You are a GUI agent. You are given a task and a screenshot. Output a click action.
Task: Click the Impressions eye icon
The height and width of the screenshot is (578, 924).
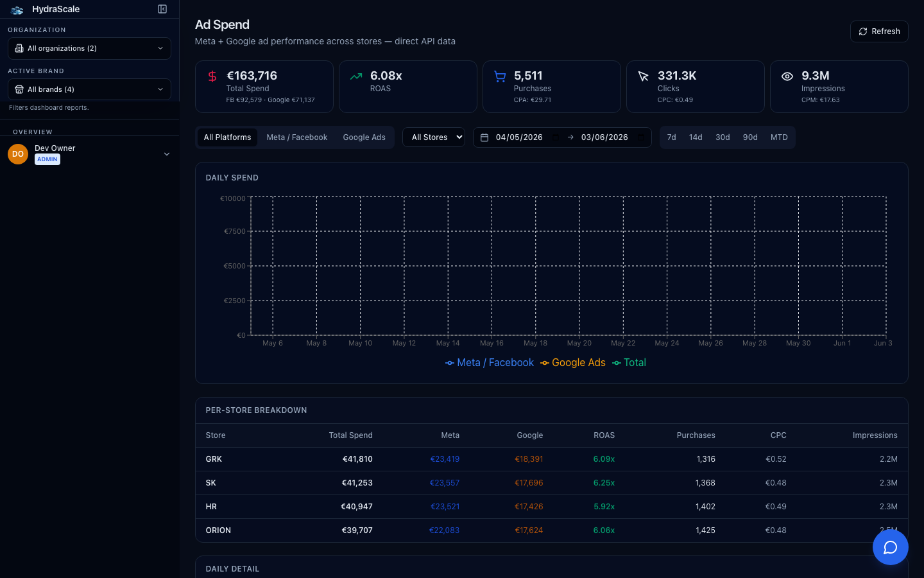click(x=787, y=76)
